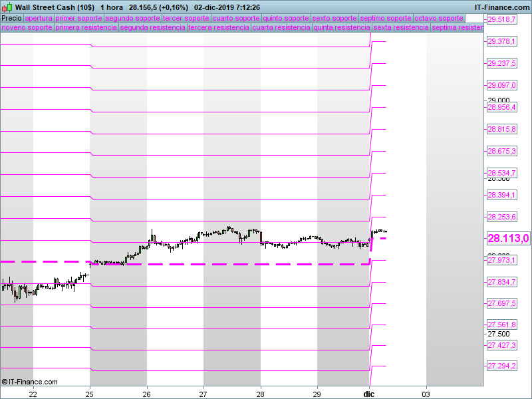Select the sexta resistencia label
Viewport: 532px width, 399px height.
pos(401,27)
